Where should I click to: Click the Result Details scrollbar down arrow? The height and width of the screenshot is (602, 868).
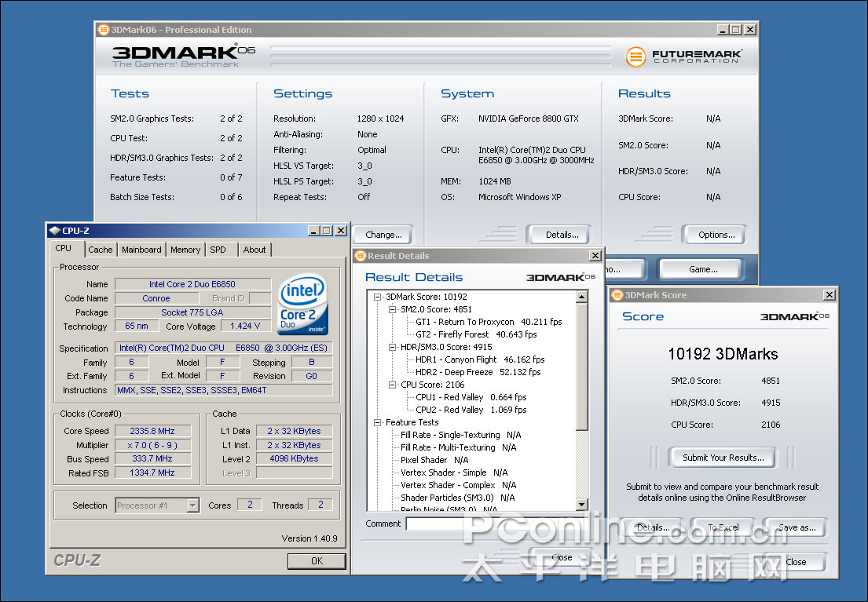581,504
